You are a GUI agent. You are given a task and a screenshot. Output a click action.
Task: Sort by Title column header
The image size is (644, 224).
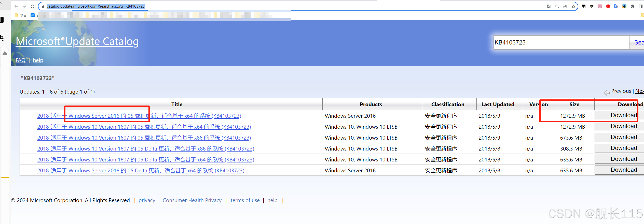(177, 104)
